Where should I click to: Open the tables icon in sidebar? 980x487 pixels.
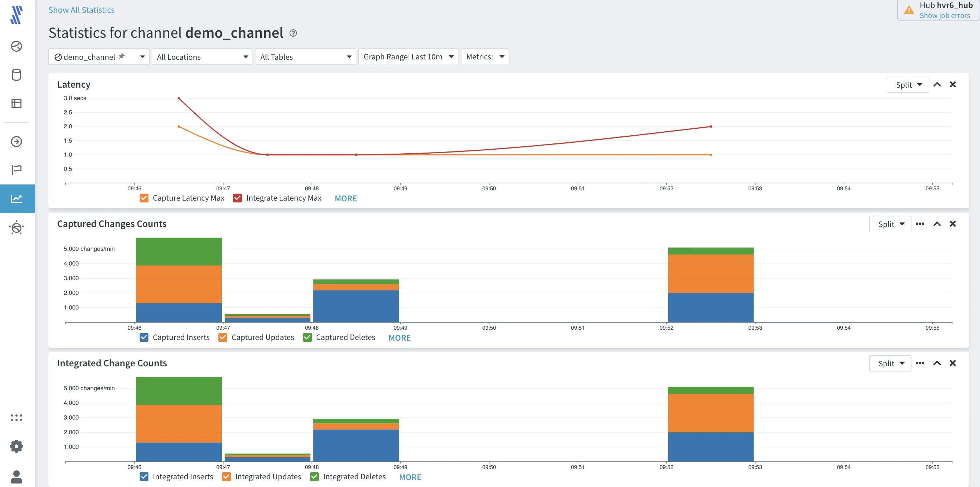coord(16,103)
